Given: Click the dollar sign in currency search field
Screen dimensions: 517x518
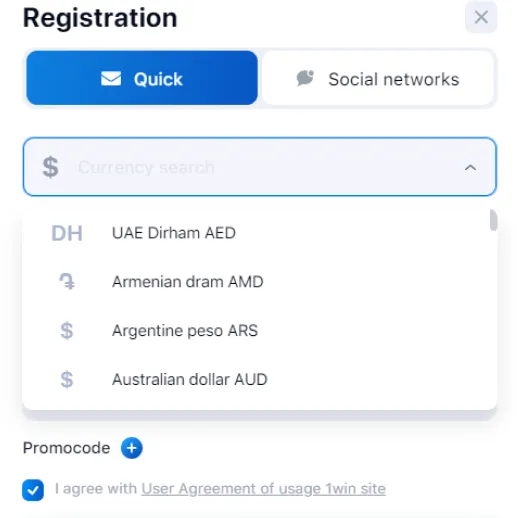Looking at the screenshot, I should 51,167.
